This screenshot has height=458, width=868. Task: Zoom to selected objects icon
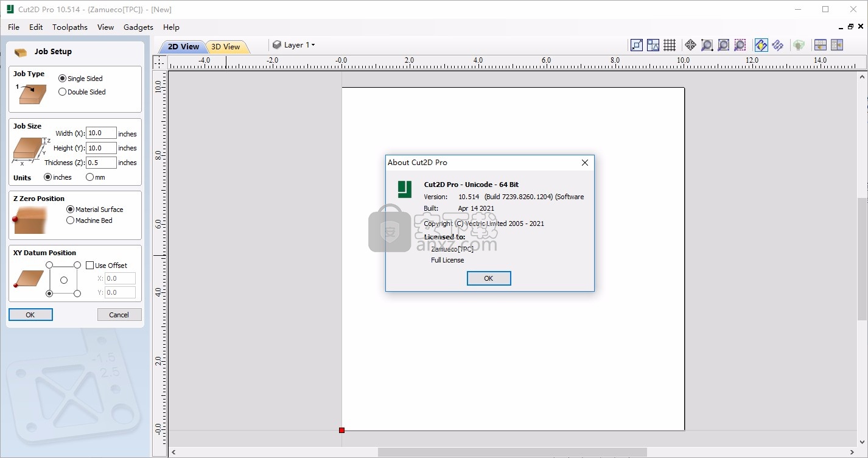click(740, 45)
